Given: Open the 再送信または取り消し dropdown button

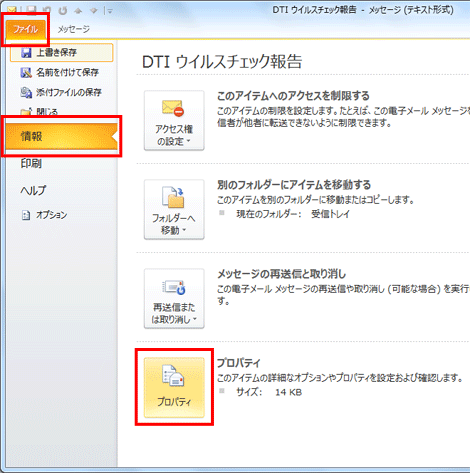Looking at the screenshot, I should click(x=174, y=298).
